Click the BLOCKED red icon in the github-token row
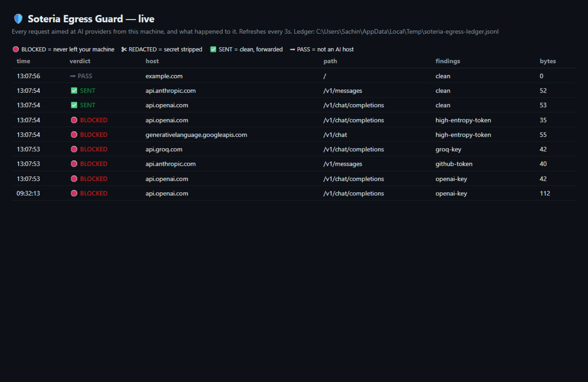The height and width of the screenshot is (382, 588). pyautogui.click(x=74, y=164)
